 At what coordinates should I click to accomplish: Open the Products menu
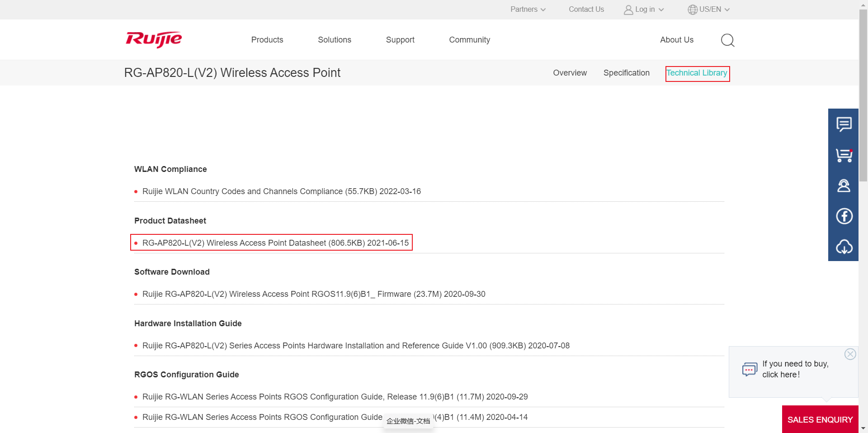coord(267,40)
